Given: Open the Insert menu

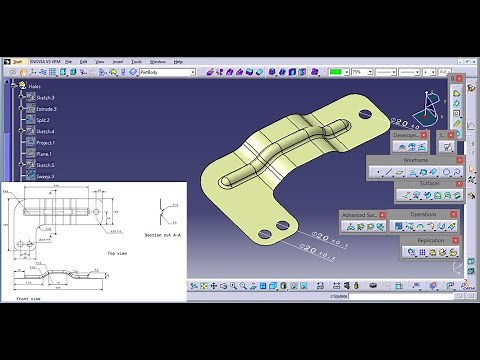Looking at the screenshot, I should (x=118, y=62).
